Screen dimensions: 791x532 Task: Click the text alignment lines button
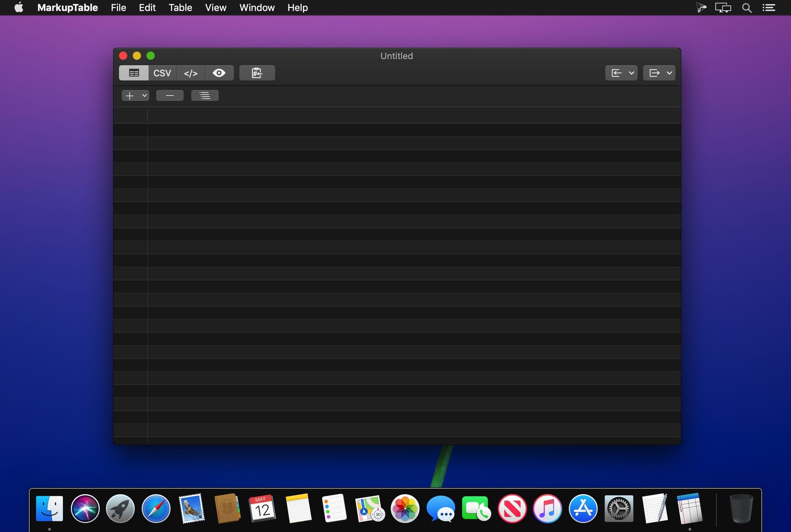pos(205,96)
